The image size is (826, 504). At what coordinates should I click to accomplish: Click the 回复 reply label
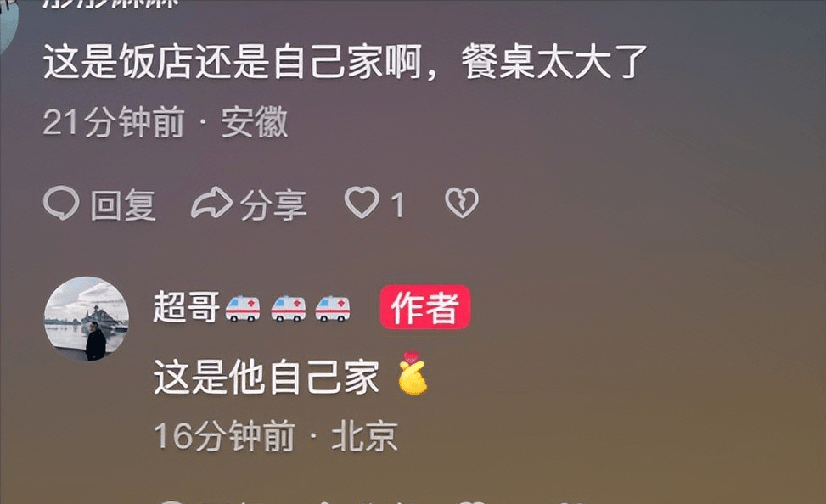[x=123, y=204]
